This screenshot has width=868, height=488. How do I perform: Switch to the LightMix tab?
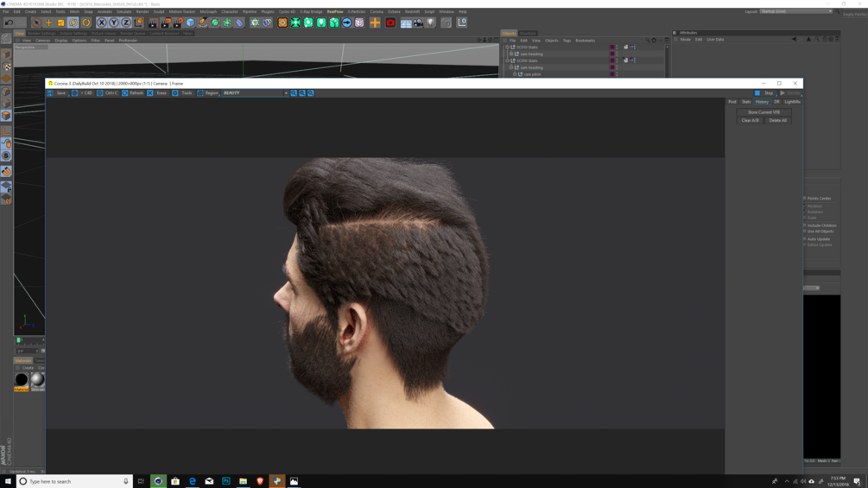click(x=792, y=102)
